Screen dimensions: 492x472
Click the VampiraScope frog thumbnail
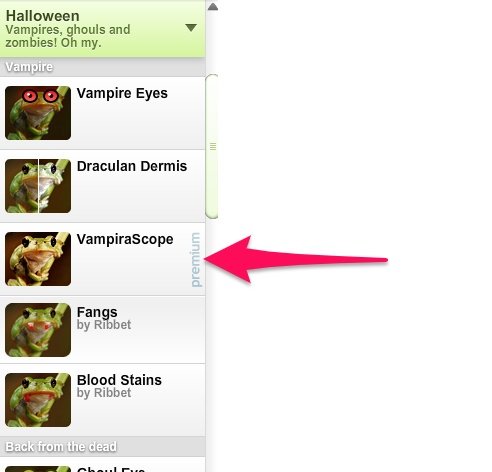point(38,259)
